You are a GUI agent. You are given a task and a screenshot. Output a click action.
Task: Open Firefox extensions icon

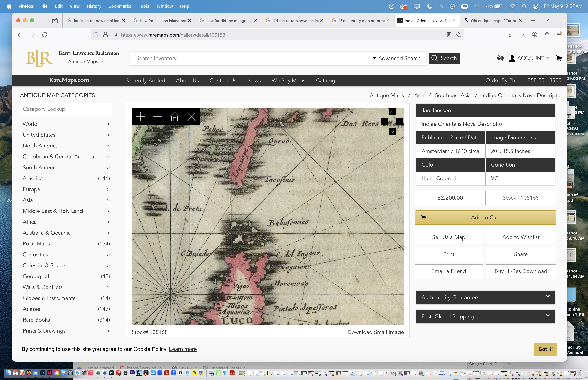(547, 35)
